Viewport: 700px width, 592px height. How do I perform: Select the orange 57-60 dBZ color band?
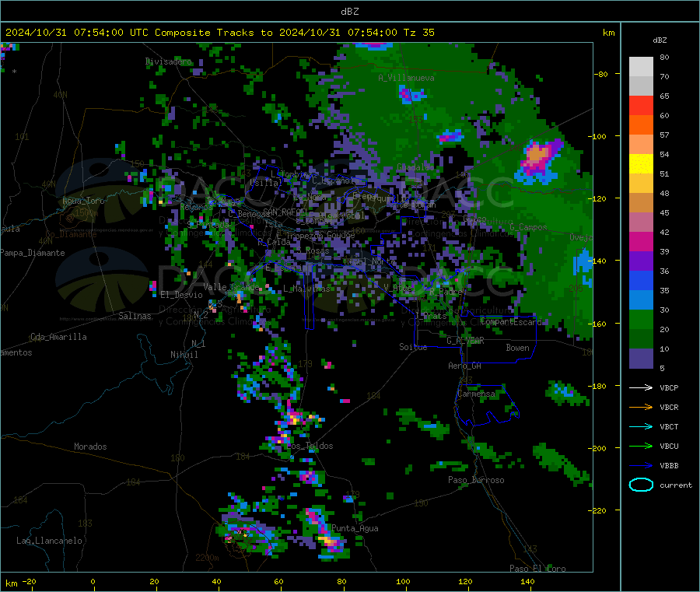point(641,125)
